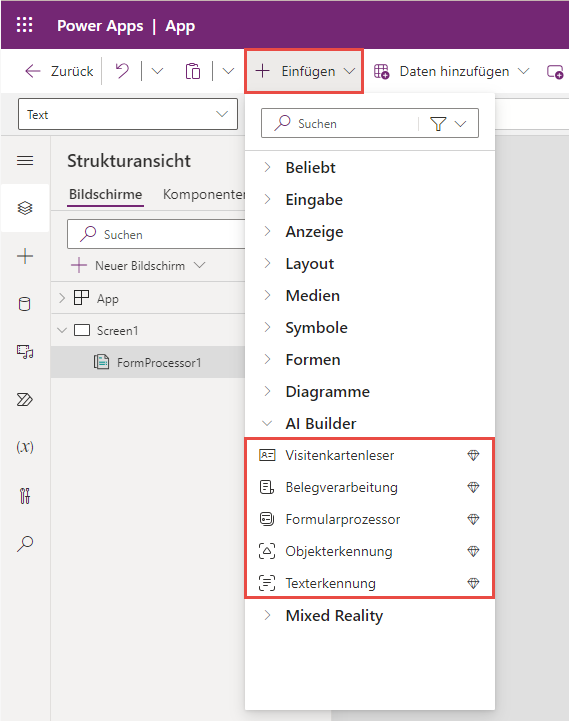Open the Media icon in sidebar
Viewport: 569px width, 721px height.
(25, 352)
